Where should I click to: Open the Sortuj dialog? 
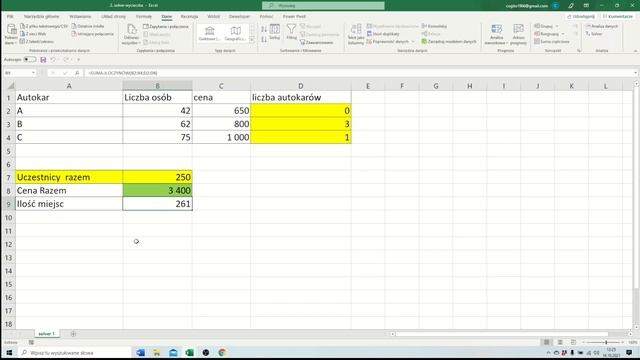coord(275,32)
